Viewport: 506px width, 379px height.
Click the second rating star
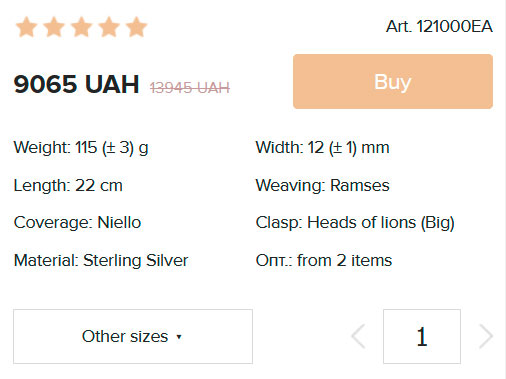[54, 27]
